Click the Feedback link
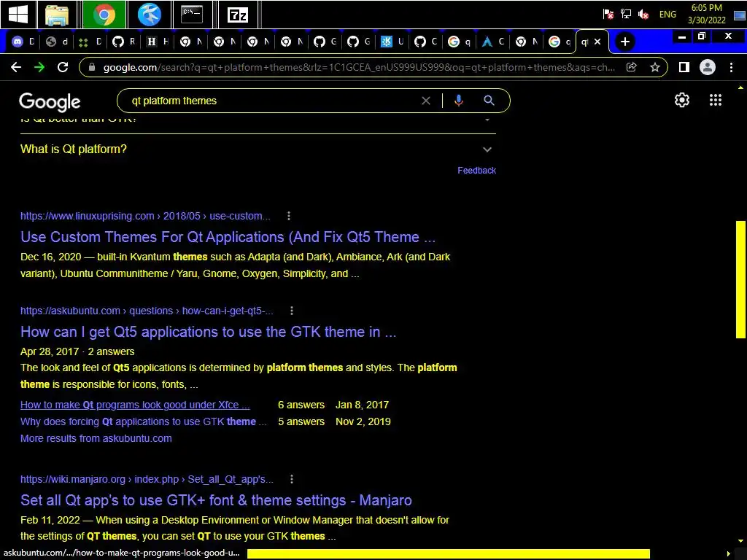This screenshot has width=747, height=560. point(476,171)
